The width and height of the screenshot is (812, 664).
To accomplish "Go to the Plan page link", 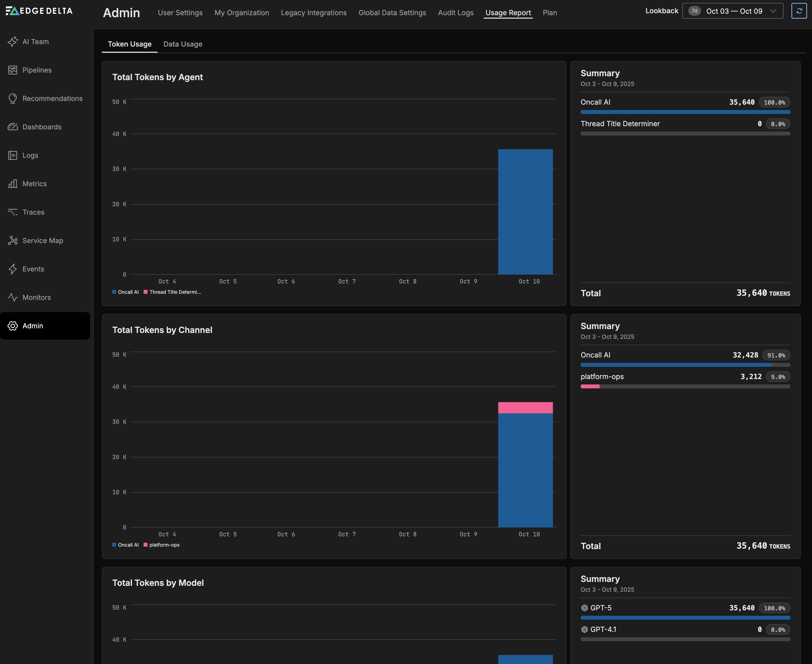I will click(x=550, y=13).
